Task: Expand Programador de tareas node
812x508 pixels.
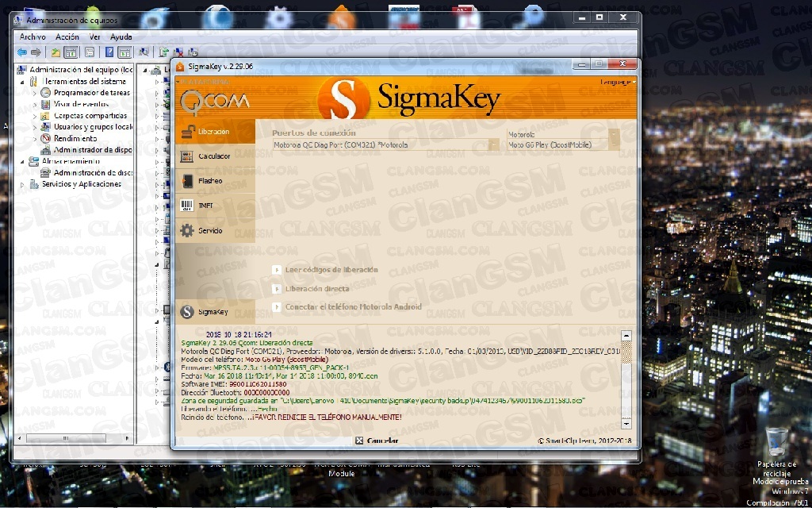Action: [35, 93]
